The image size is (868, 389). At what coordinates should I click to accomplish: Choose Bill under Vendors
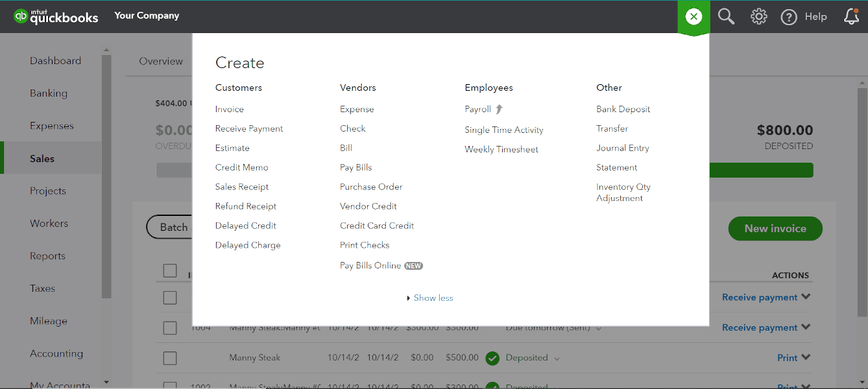coord(346,148)
